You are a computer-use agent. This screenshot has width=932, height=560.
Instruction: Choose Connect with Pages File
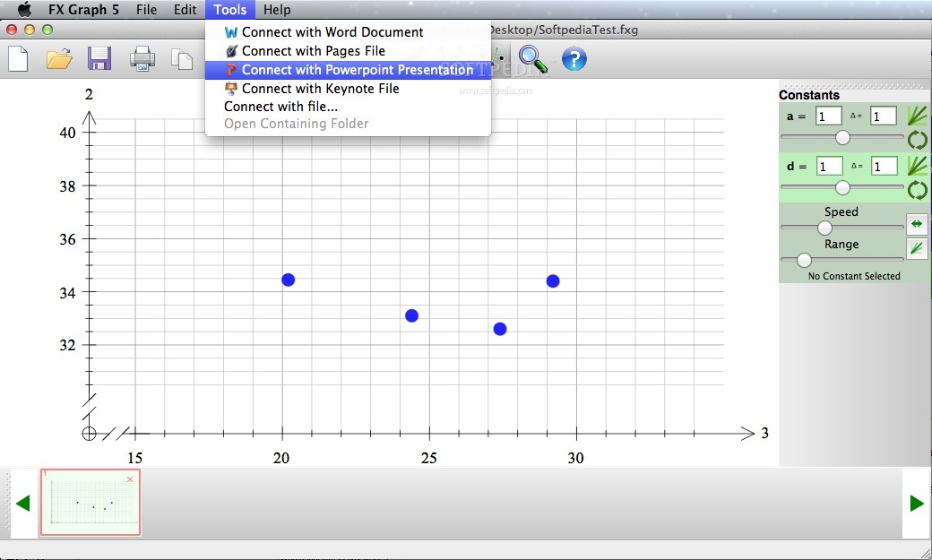click(348, 51)
